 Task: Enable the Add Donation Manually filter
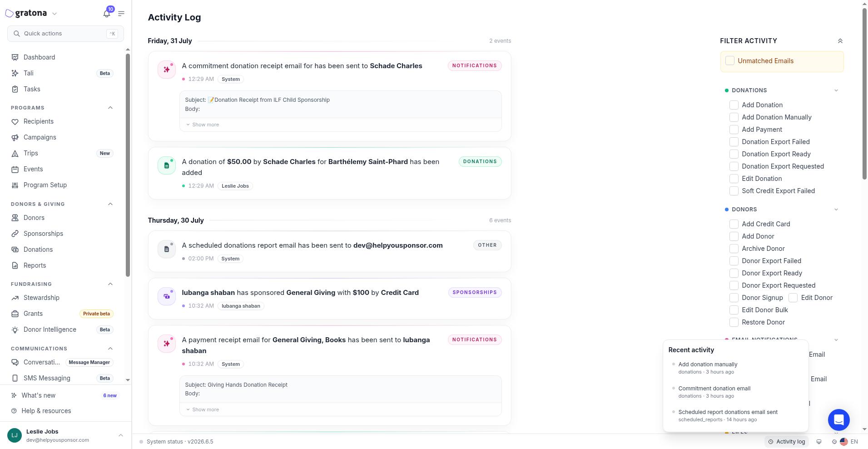[x=734, y=117]
